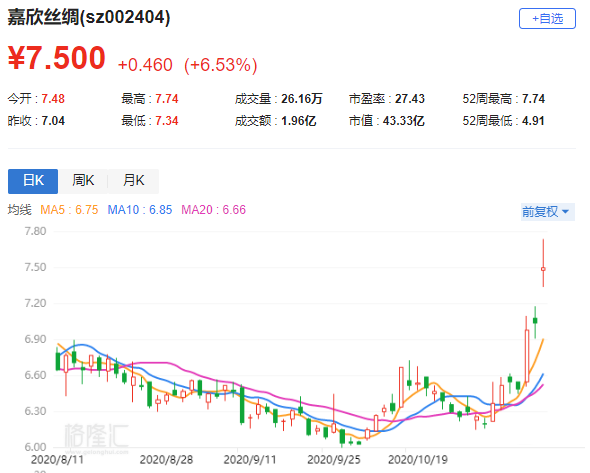Viewport: 590px width, 473px height.
Task: Select the stock title 嘉欣丝绸(sz002404)
Action: click(89, 17)
